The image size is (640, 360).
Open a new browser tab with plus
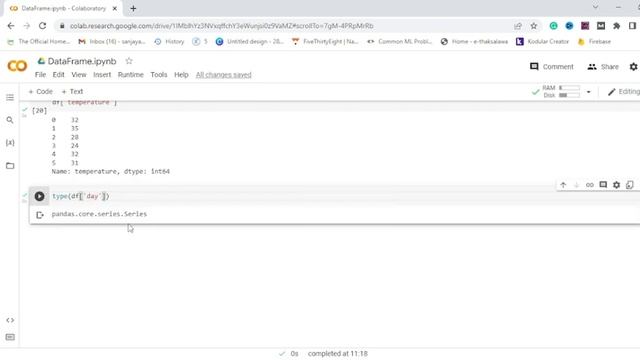point(133,8)
